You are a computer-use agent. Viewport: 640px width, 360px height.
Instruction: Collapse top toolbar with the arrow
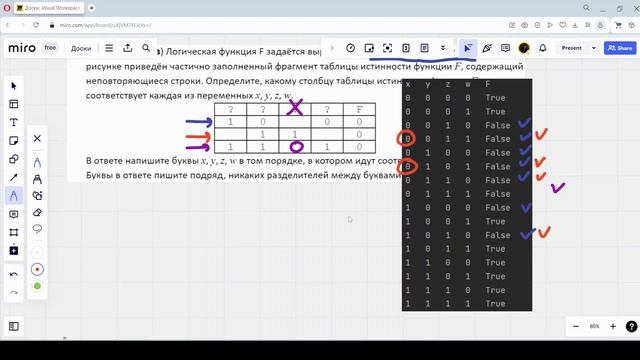331,48
